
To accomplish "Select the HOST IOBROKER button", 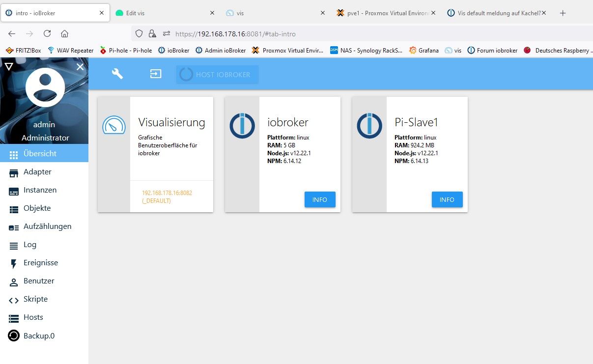I will point(217,75).
